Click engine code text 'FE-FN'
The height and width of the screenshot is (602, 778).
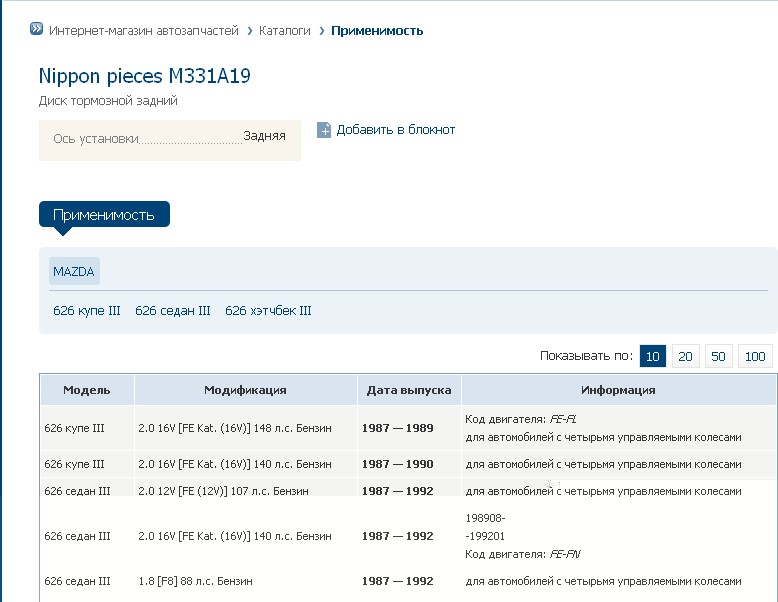click(x=565, y=554)
